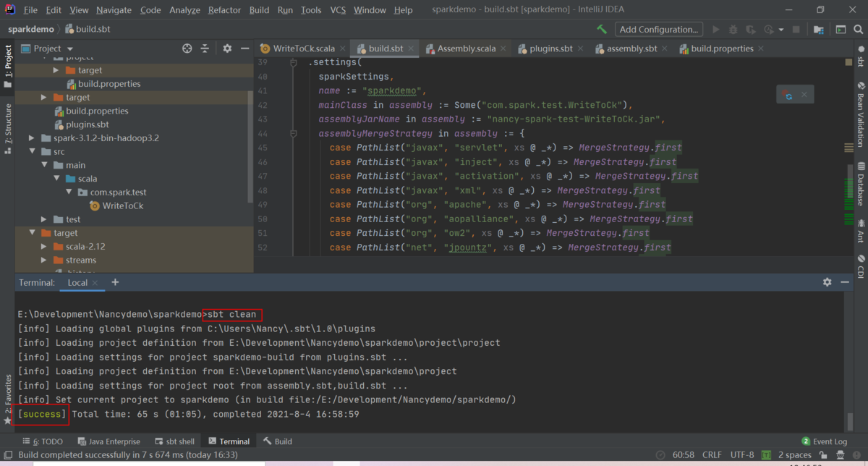Switch to Assembly.scala editor tab
The image size is (868, 466).
(467, 48)
